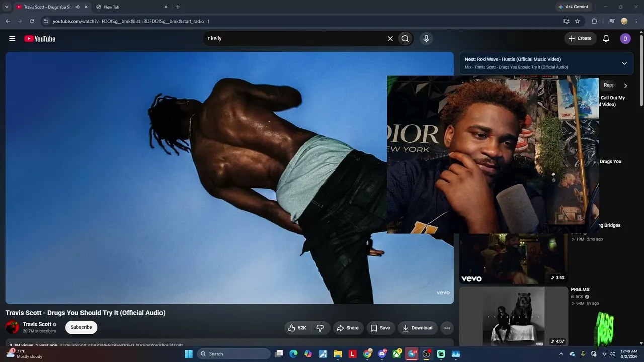
Task: Download this video
Action: pos(418,328)
